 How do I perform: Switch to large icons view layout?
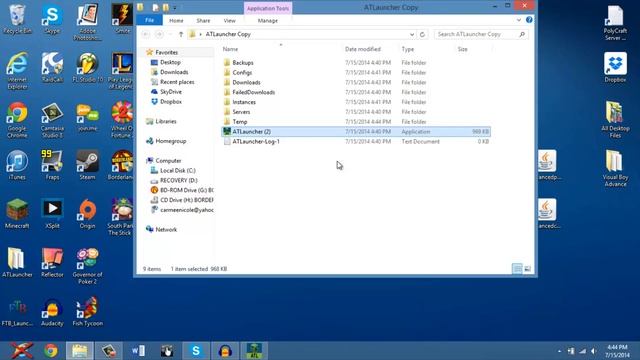(x=527, y=269)
